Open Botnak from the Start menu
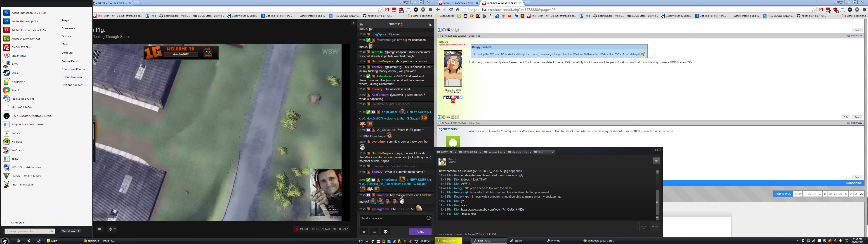The height and width of the screenshot is (244, 868). pos(16,133)
